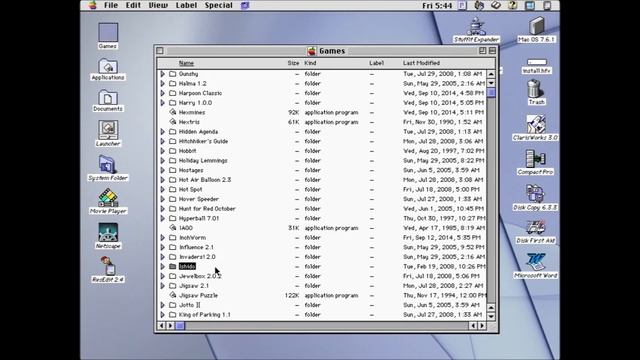Screen dimensions: 640x360
Task: Open the View menu
Action: pyautogui.click(x=158, y=5)
